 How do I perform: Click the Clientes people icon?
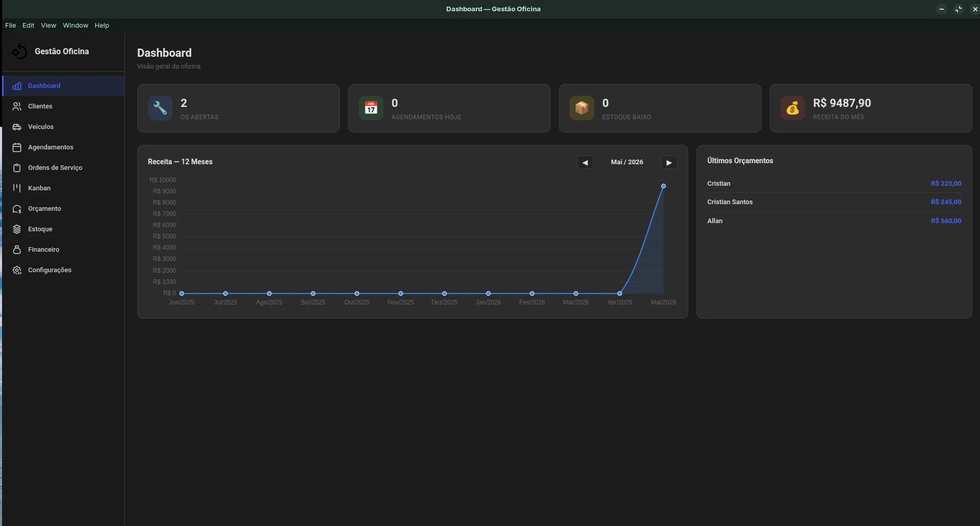click(17, 106)
